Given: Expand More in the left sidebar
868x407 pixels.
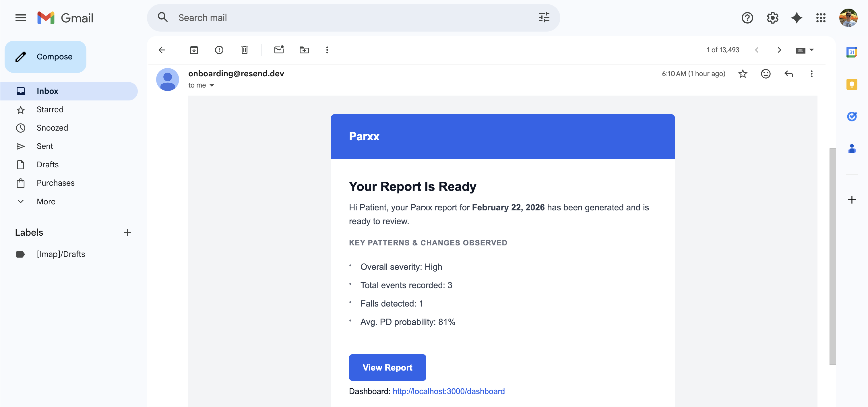Looking at the screenshot, I should coord(46,201).
